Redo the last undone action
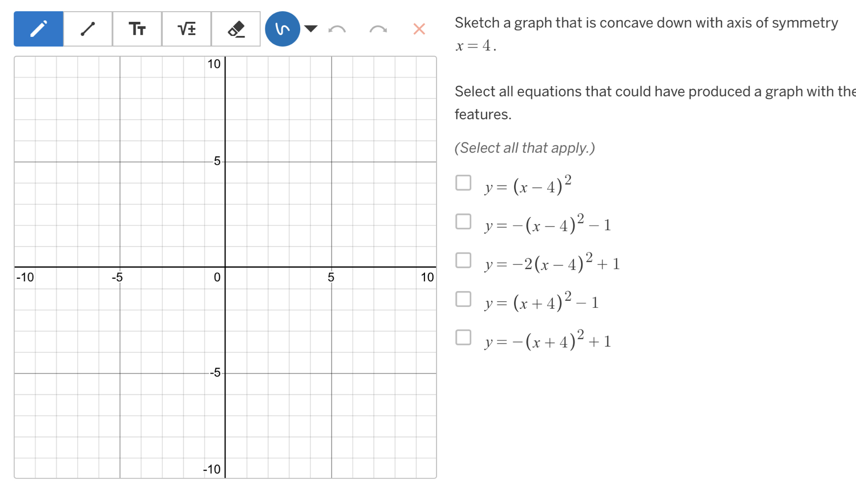 point(378,29)
